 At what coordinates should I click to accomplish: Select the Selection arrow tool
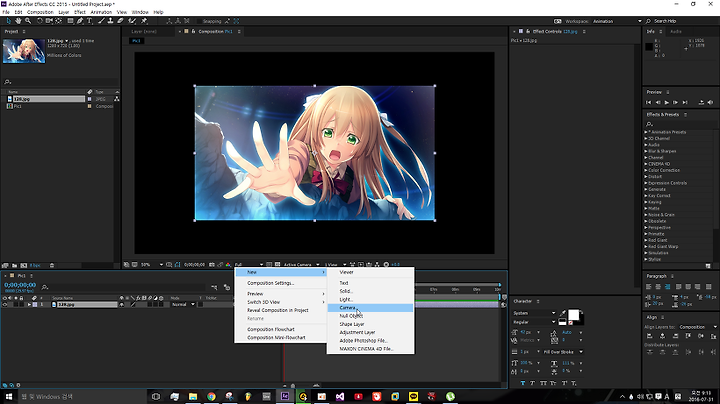click(9, 21)
